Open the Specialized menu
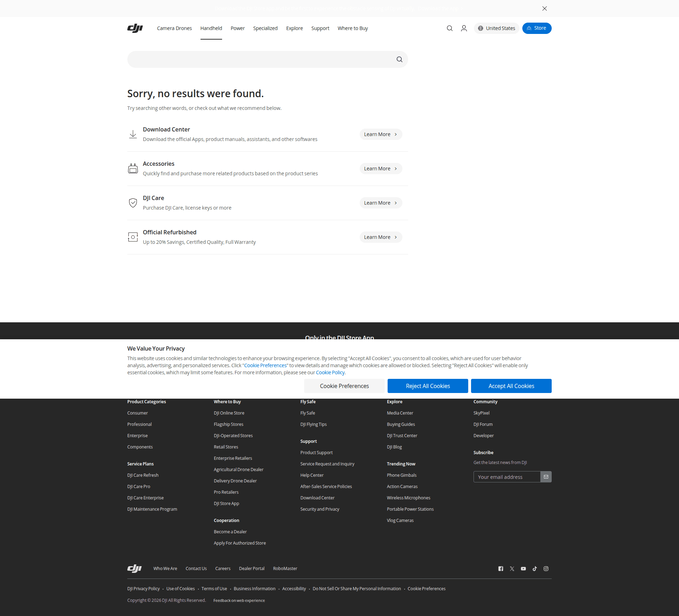 point(265,28)
